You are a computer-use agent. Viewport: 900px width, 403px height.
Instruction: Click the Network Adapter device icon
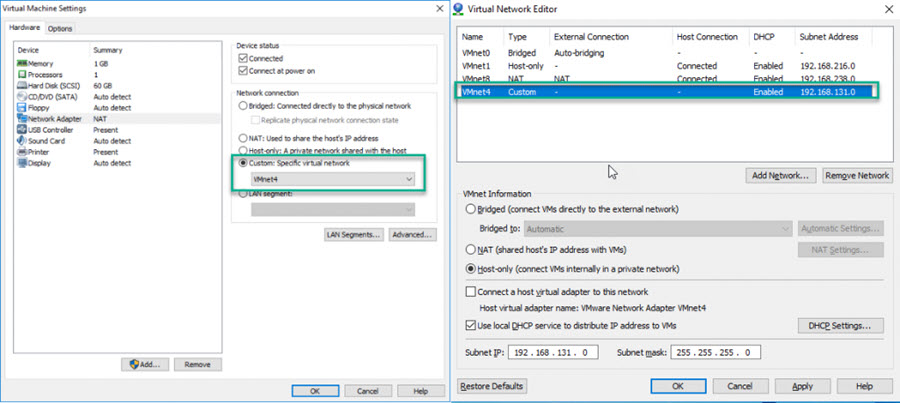tap(20, 118)
